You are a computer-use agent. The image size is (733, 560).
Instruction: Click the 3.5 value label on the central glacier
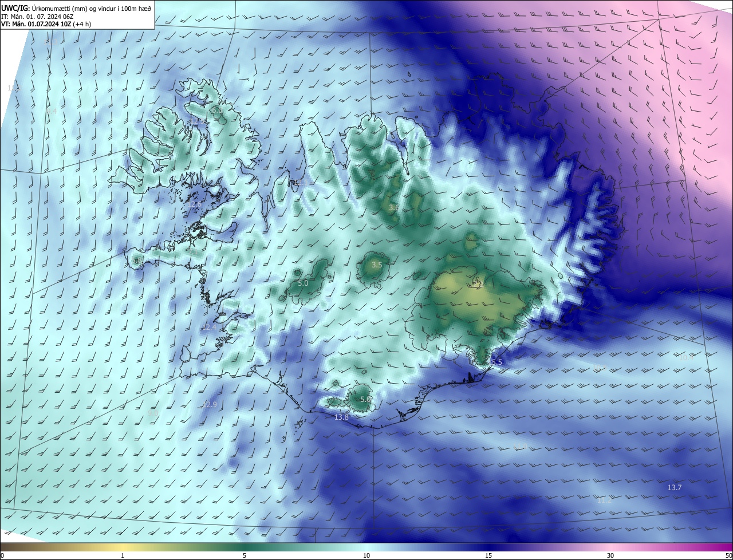coord(376,265)
